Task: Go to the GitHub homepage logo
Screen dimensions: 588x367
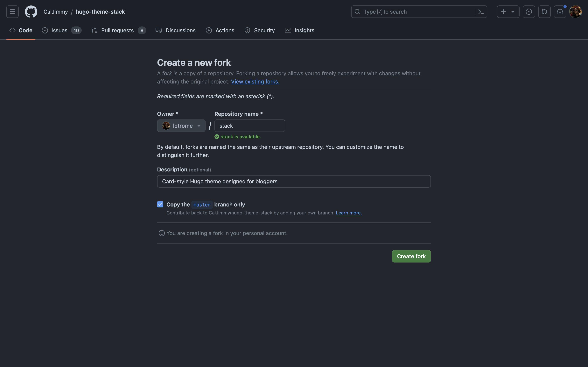Action: [x=31, y=12]
